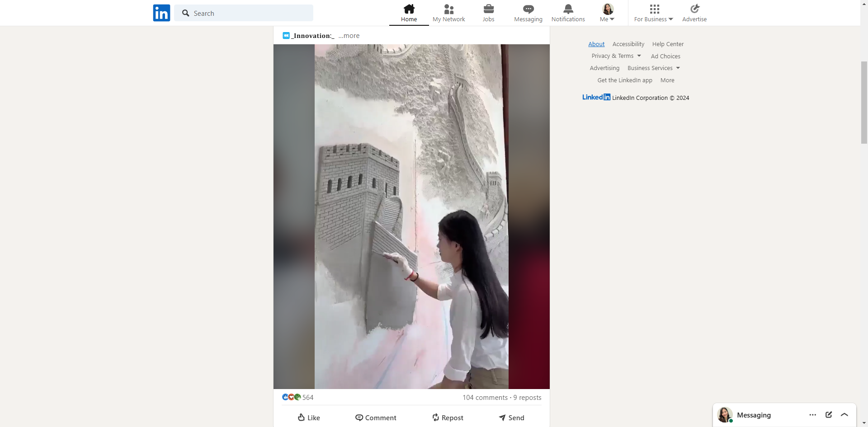Open the Messaging panel header
868x427 pixels.
pyautogui.click(x=754, y=415)
